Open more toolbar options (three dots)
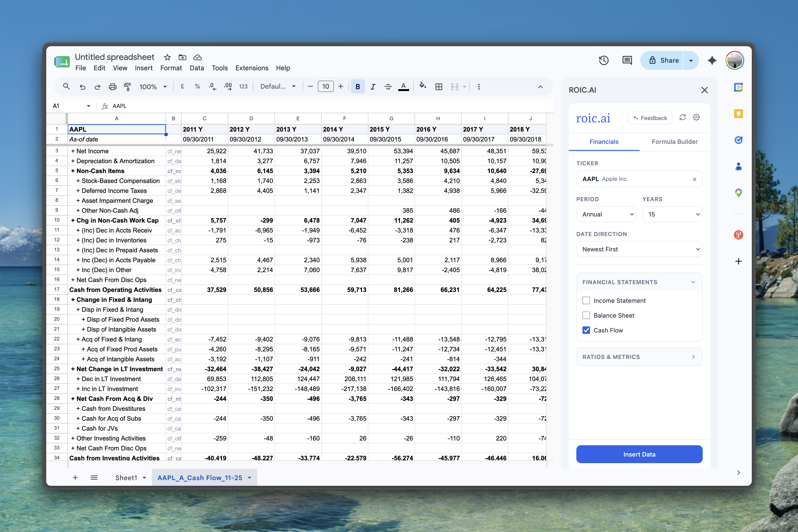Viewport: 798px width, 532px height. tap(479, 87)
